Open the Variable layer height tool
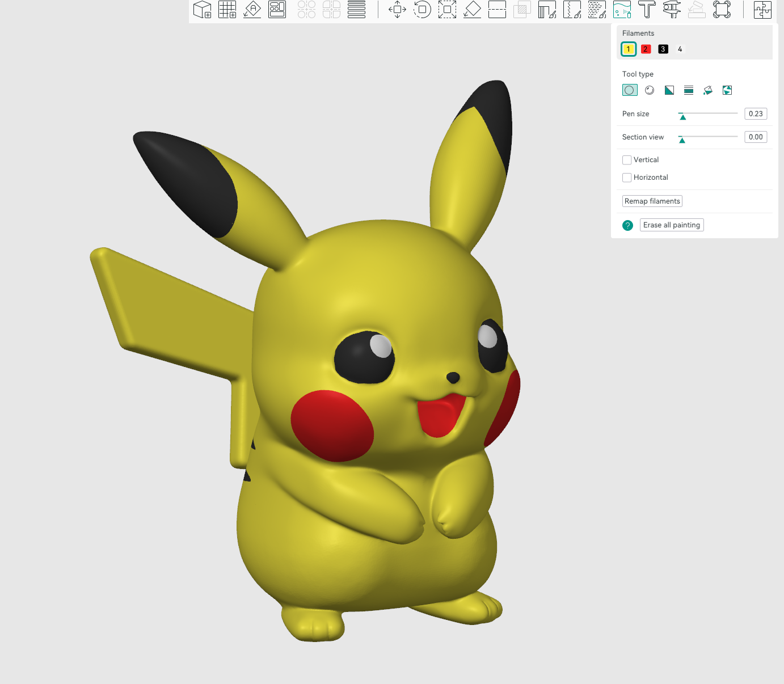 (356, 10)
